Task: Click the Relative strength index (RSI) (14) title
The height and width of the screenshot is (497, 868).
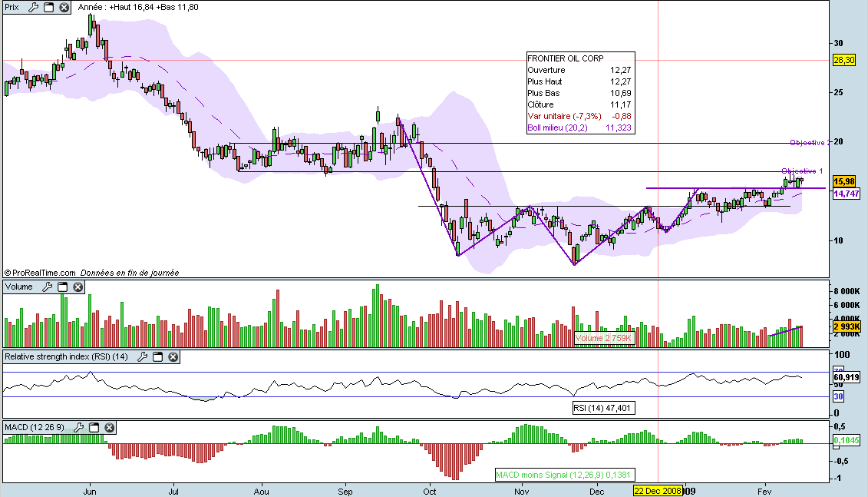Action: (67, 357)
